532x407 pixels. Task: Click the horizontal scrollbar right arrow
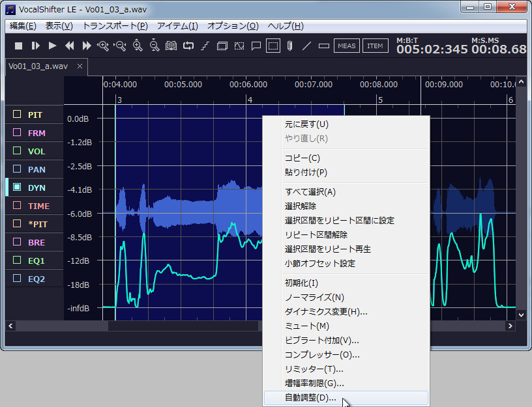[x=511, y=325]
